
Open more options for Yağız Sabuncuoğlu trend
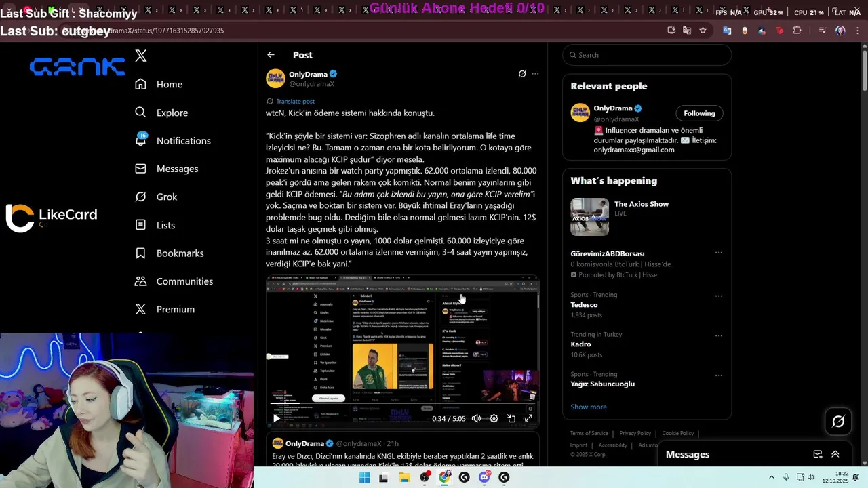coord(719,375)
